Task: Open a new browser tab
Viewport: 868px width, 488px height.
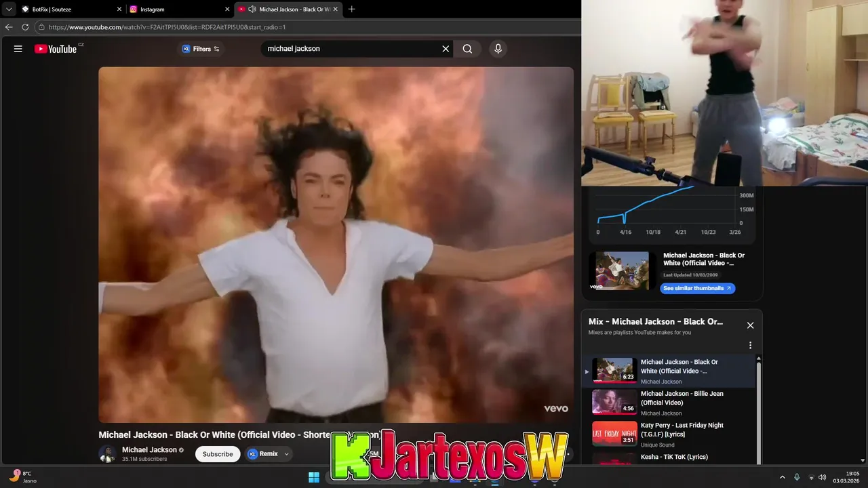Action: (x=351, y=9)
